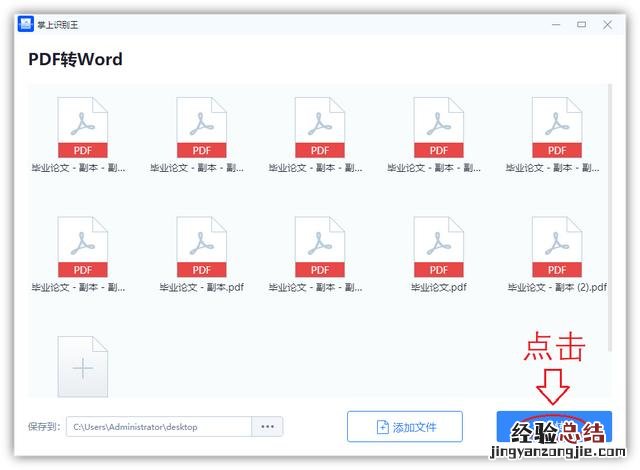Screen dimensions: 640x470
Task: Select the fourth PDF in the top row
Action: tap(438, 128)
